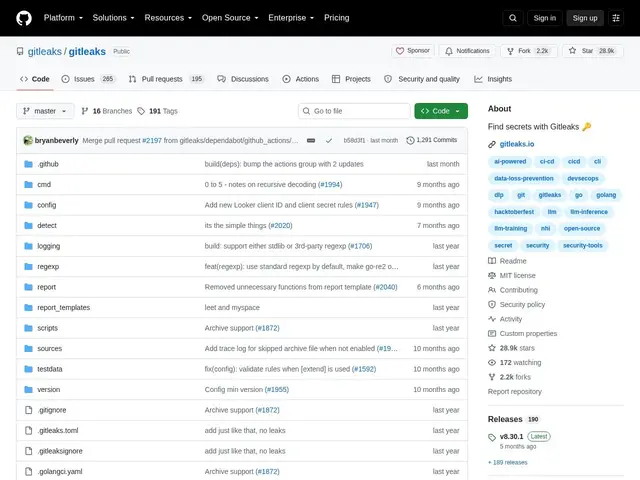Click the MIT license scale icon
Viewport: 640px width, 480px height.
click(492, 276)
